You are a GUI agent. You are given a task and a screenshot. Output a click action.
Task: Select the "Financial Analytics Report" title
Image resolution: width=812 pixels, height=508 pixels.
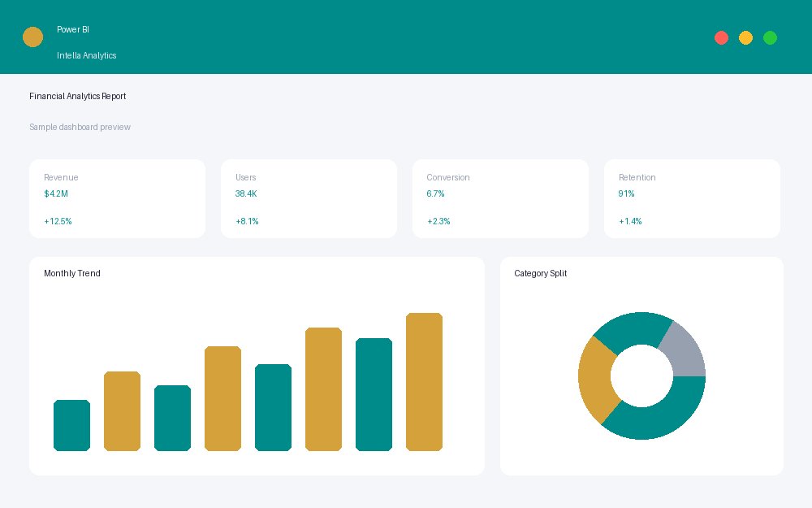point(78,96)
